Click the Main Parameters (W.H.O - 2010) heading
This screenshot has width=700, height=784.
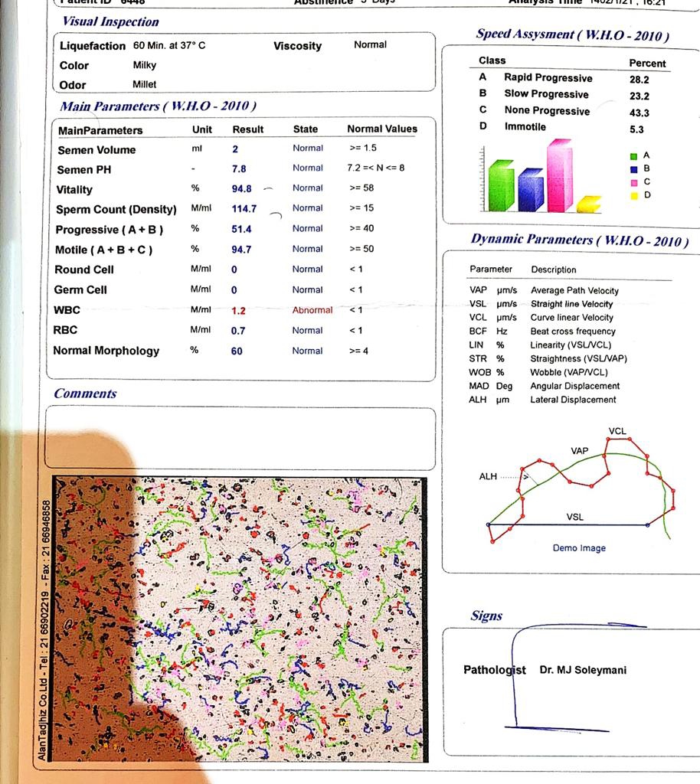(158, 106)
